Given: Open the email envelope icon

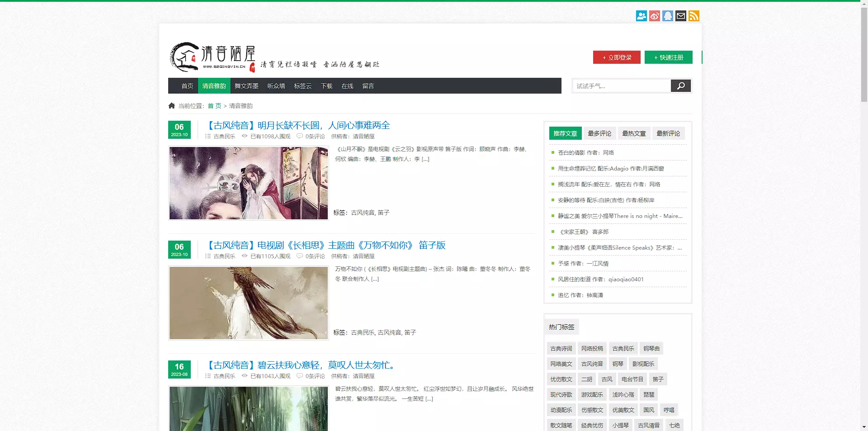Looking at the screenshot, I should coord(681,16).
